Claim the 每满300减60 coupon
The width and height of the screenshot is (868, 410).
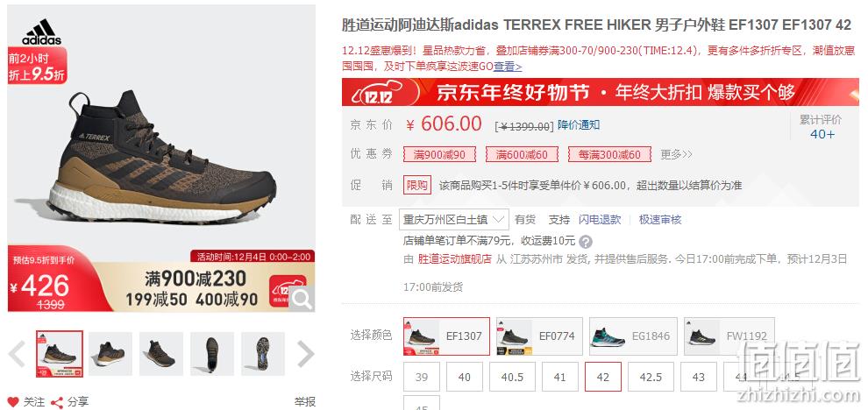pyautogui.click(x=609, y=155)
